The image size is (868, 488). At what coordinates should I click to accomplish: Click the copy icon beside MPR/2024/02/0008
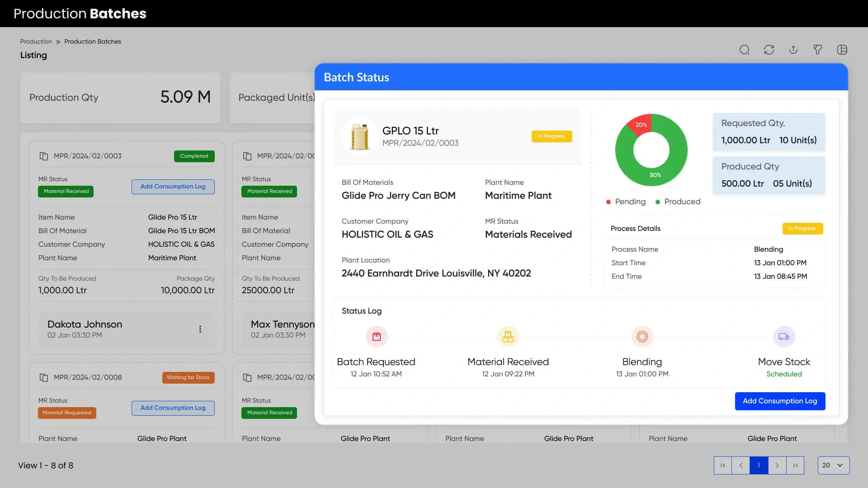pos(44,378)
